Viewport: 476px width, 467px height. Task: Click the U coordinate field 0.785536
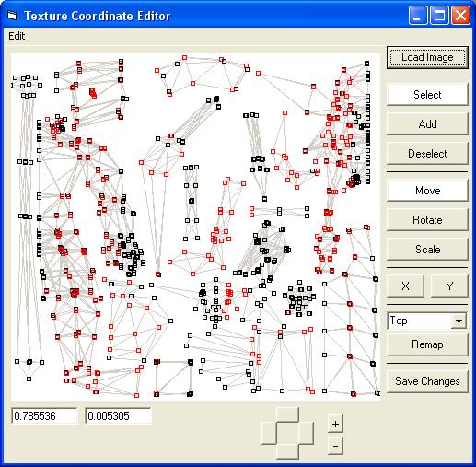(44, 416)
